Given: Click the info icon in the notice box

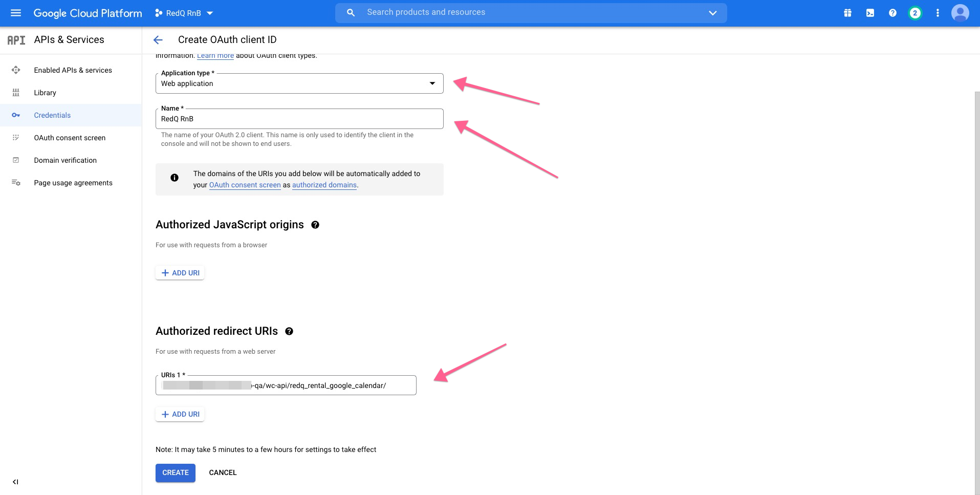Looking at the screenshot, I should (x=175, y=178).
